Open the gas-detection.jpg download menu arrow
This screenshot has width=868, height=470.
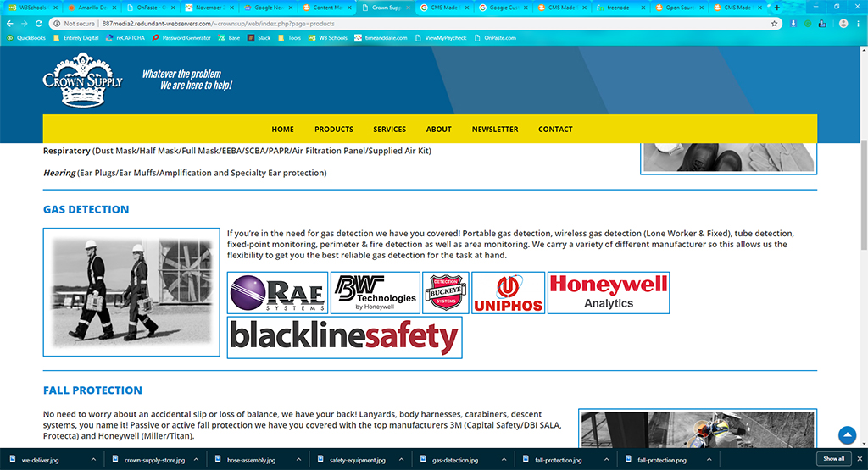(x=502, y=460)
